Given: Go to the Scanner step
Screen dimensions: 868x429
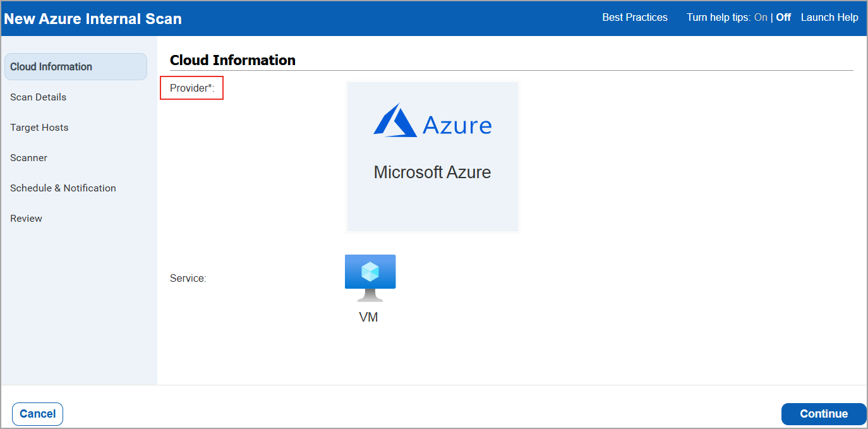Looking at the screenshot, I should coord(28,157).
